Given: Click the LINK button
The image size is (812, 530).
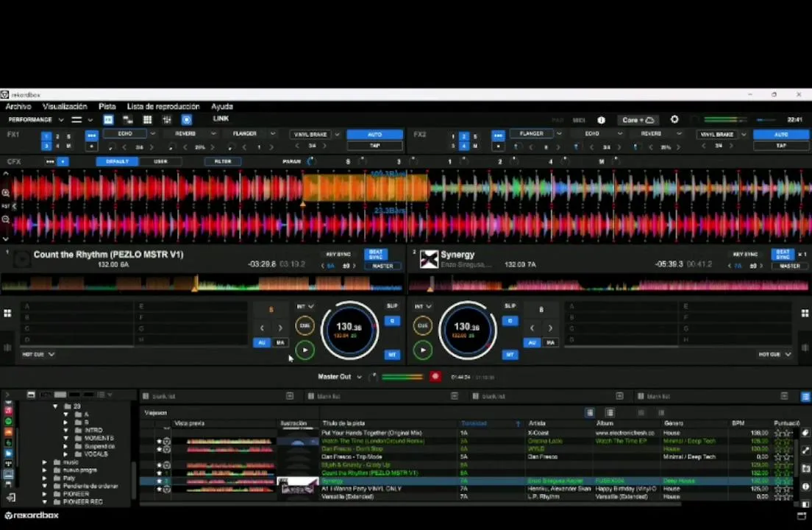Looking at the screenshot, I should click(221, 119).
